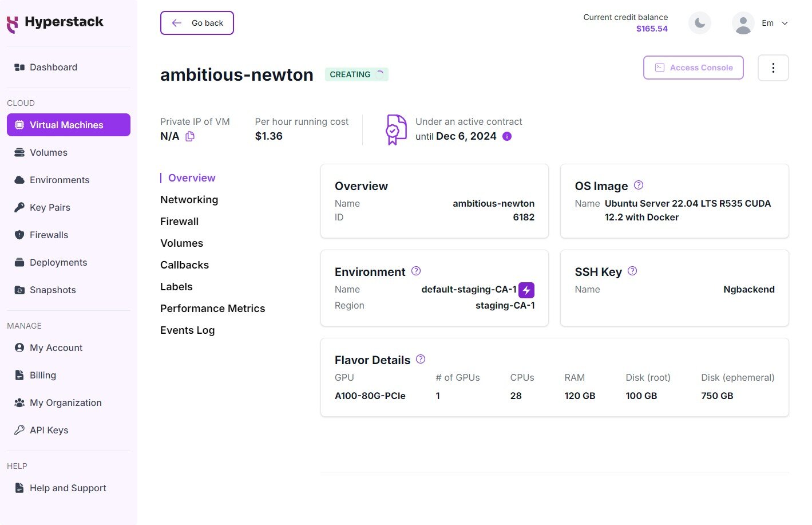The image size is (812, 525).
Task: Open Snapshots in the sidebar
Action: [69, 290]
